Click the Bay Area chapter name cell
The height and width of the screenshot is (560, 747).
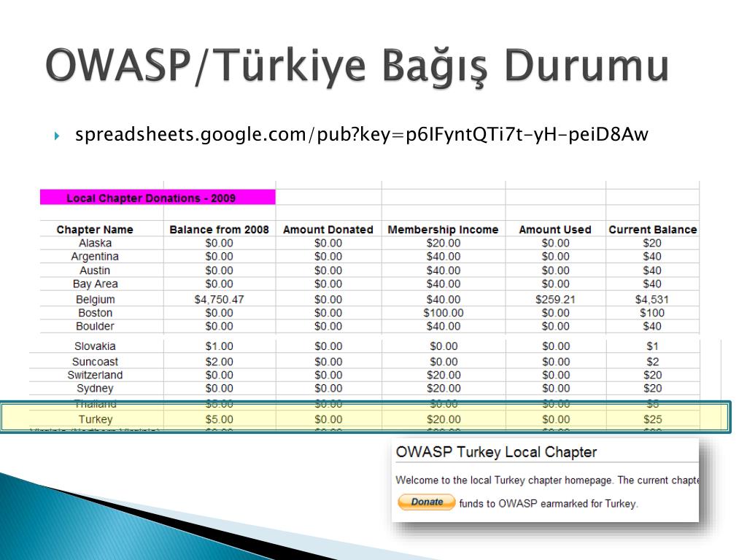[96, 284]
